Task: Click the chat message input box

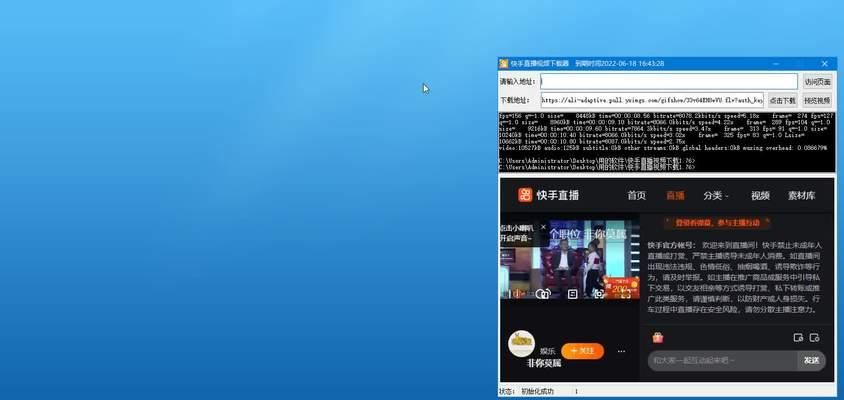Action: 722,361
